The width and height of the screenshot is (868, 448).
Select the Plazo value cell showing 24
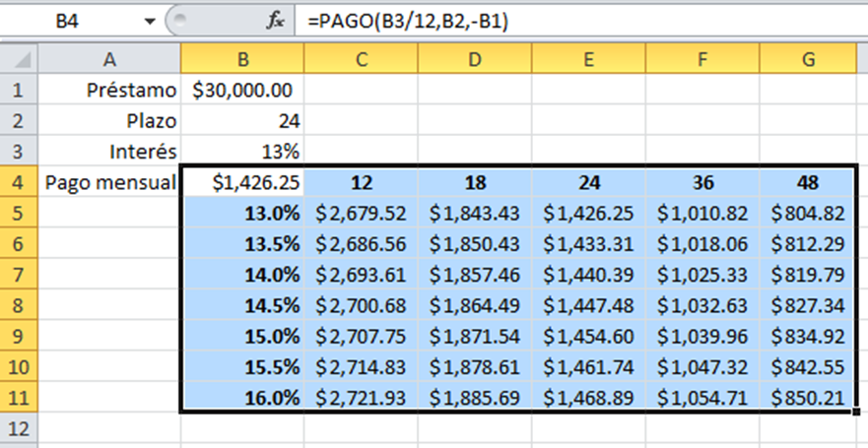click(242, 120)
